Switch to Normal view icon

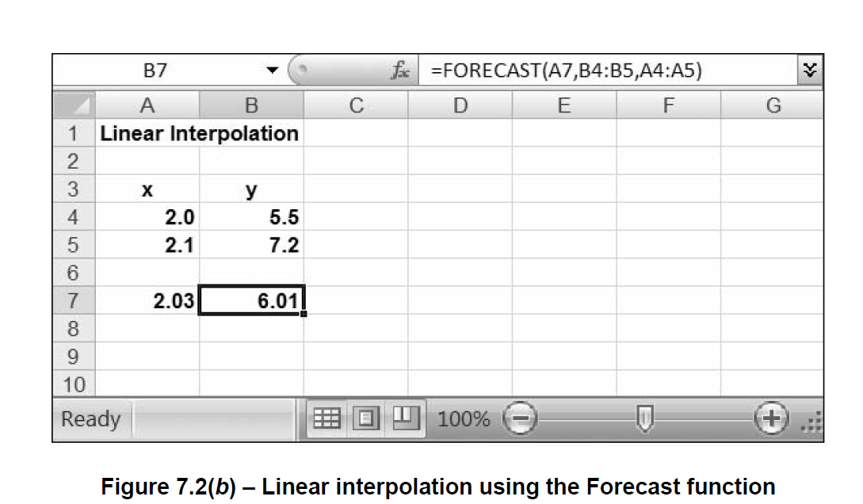[328, 418]
